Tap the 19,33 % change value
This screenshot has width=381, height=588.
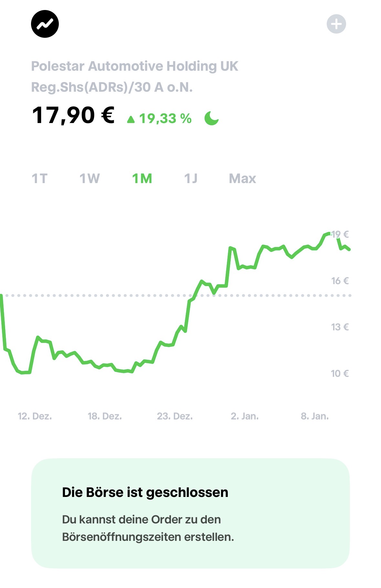point(165,119)
